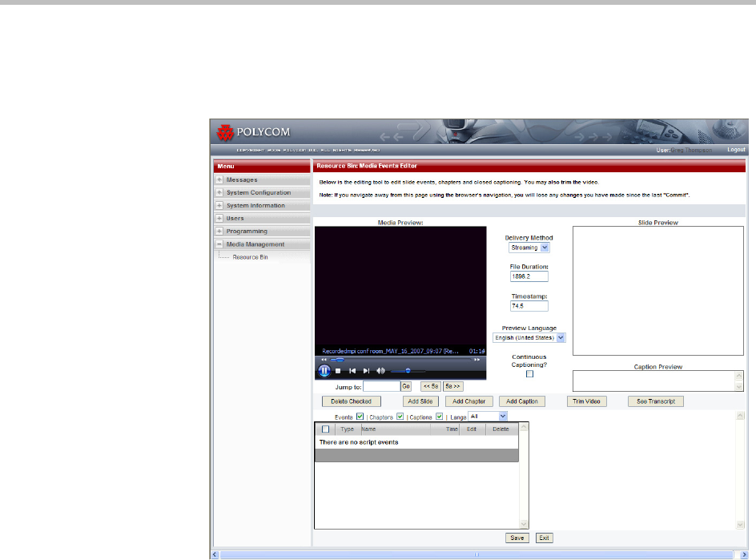The image size is (756, 560).
Task: Click the Media Management menu label
Action: pyautogui.click(x=255, y=244)
